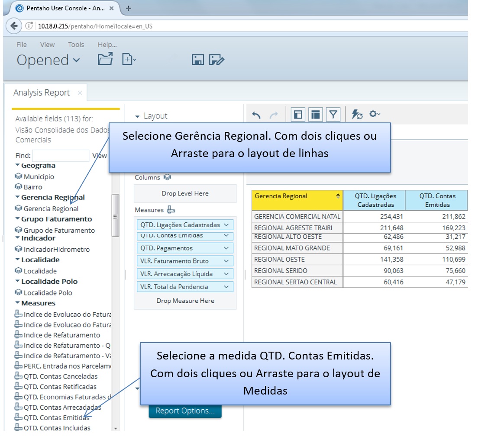Image resolution: width=504 pixels, height=446 pixels.
Task: Click the Measures ruler icon beside Measures label
Action: (x=171, y=210)
